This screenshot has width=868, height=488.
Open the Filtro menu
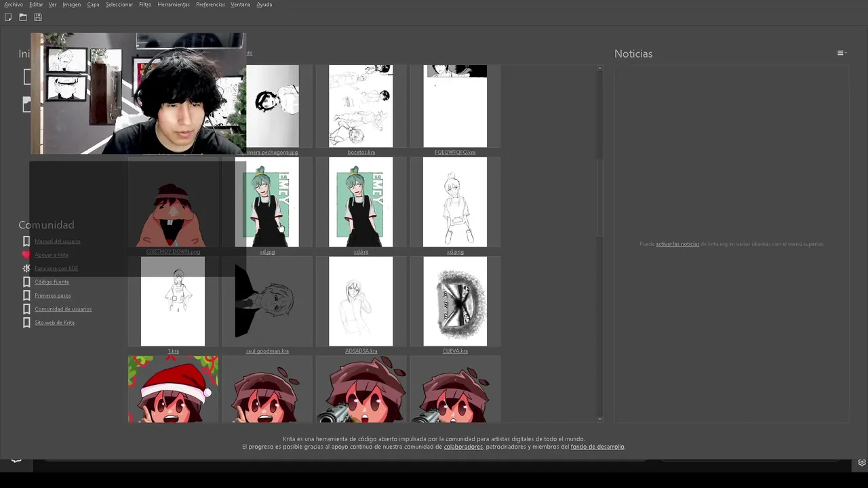[x=145, y=5]
